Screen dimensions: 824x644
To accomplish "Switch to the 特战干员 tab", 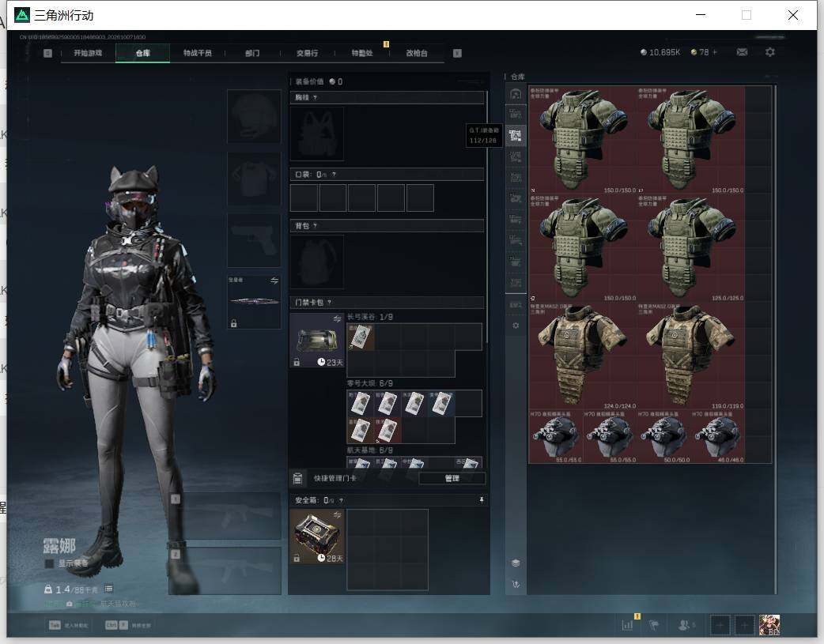I will click(197, 53).
